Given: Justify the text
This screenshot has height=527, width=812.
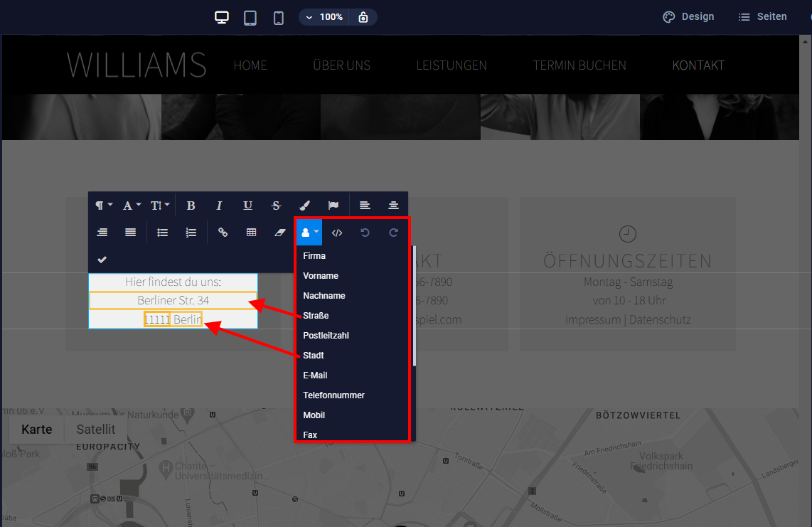Looking at the screenshot, I should [x=131, y=233].
